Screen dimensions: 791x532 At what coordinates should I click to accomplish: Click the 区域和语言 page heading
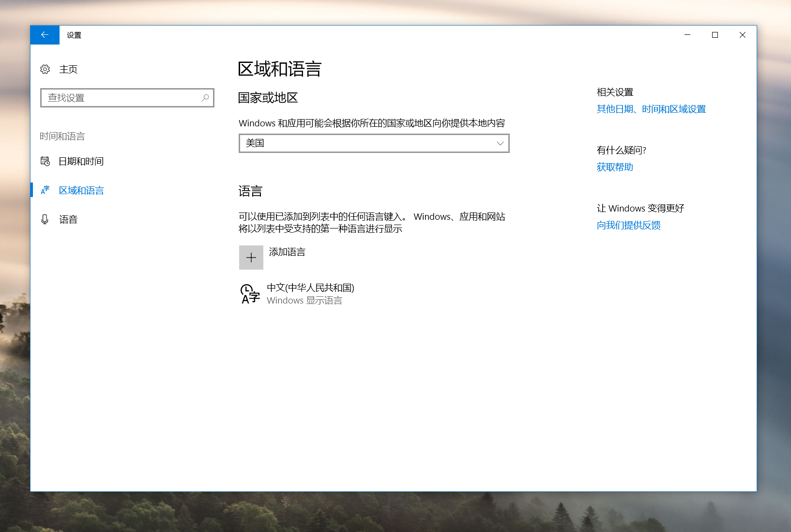pyautogui.click(x=280, y=69)
